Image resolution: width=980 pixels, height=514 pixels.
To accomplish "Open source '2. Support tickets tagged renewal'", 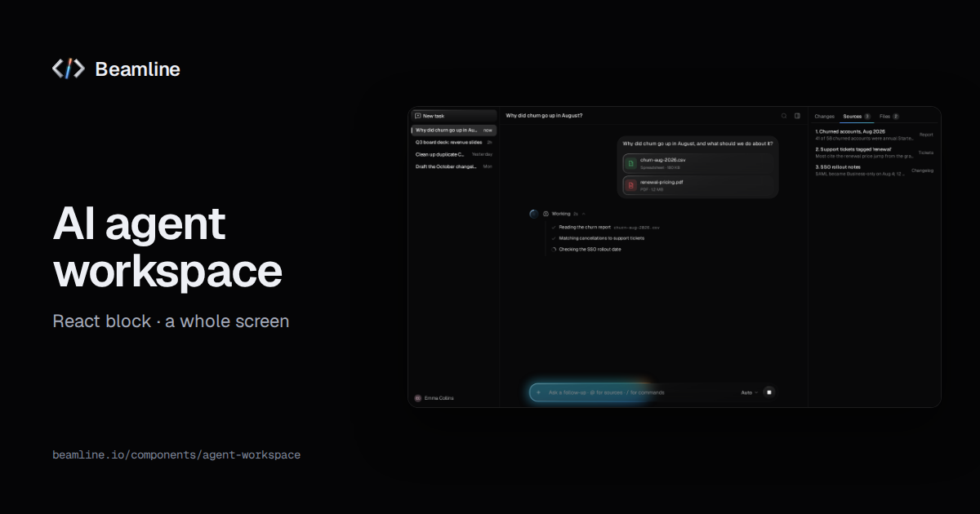I will (x=874, y=153).
